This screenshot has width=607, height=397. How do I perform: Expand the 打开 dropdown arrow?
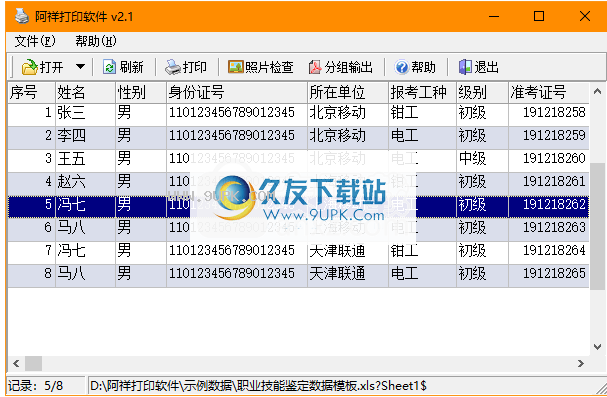81,67
